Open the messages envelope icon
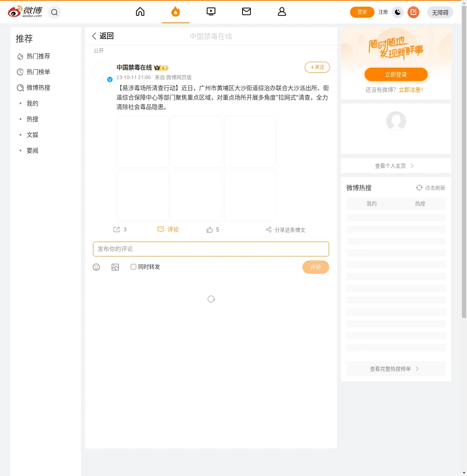The image size is (467, 476). click(x=246, y=12)
